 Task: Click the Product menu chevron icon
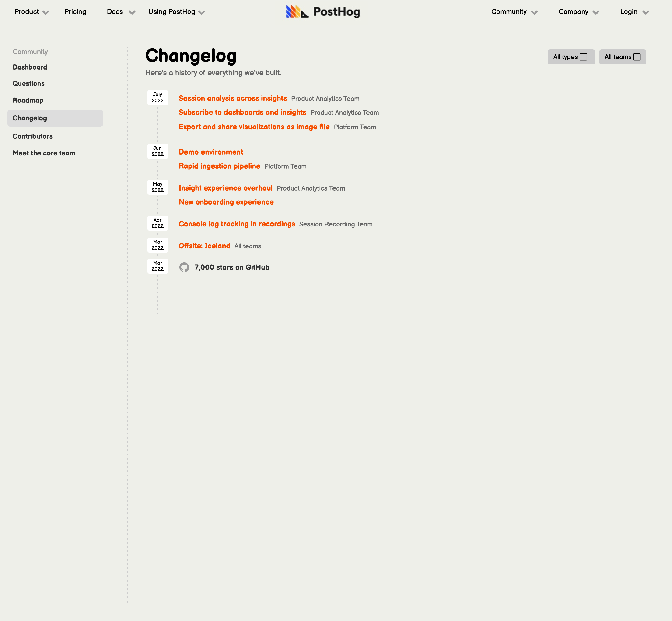pos(46,12)
